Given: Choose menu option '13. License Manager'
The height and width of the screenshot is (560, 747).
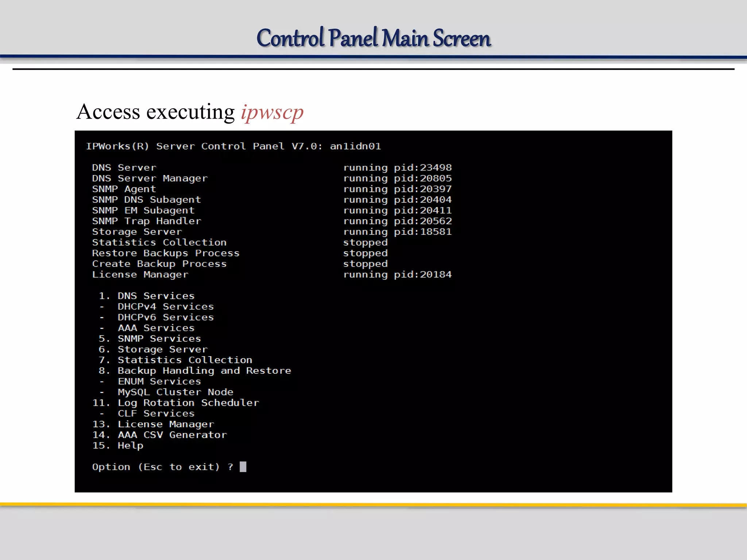Looking at the screenshot, I should (x=153, y=424).
